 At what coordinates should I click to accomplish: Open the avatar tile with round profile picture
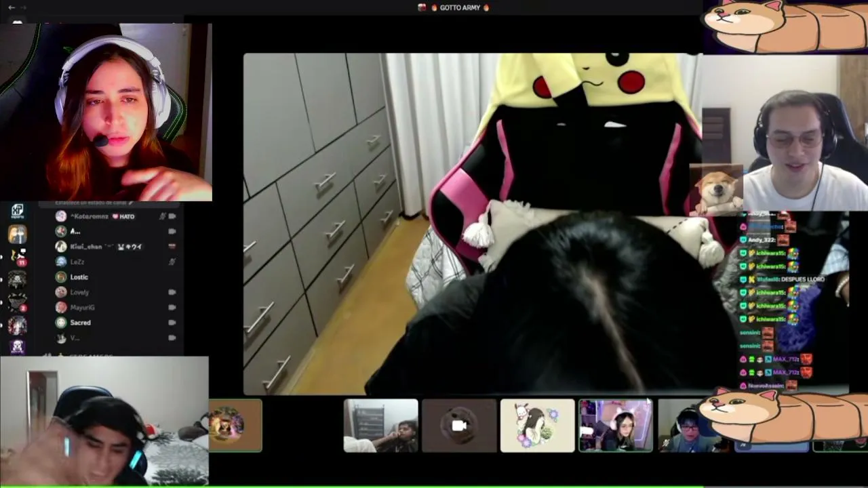pos(235,426)
